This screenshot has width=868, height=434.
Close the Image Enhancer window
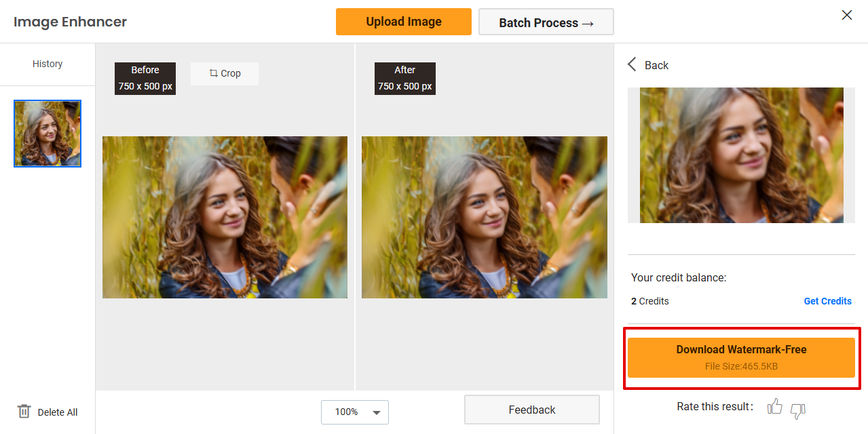click(x=847, y=15)
